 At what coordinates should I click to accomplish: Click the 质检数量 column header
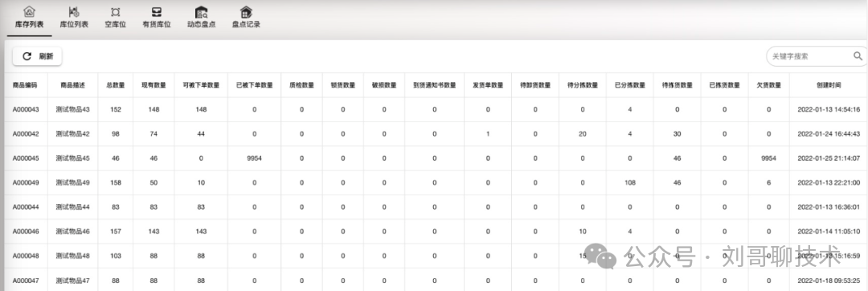coord(301,85)
